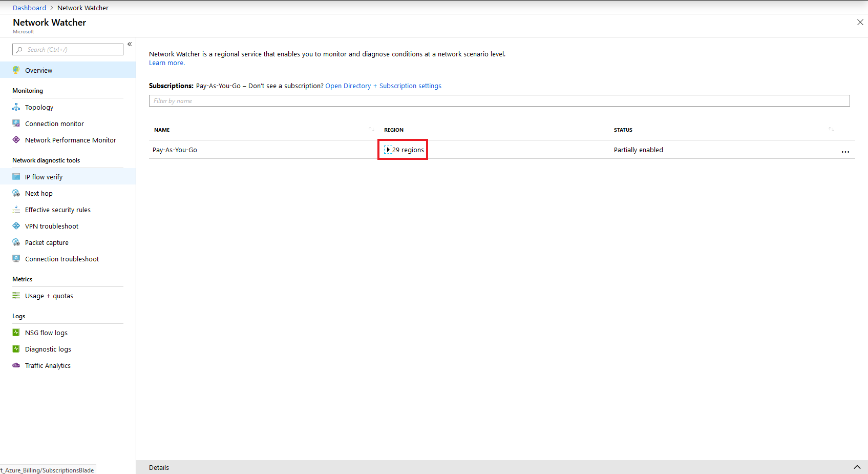Image resolution: width=868 pixels, height=474 pixels.
Task: Click the Diagnostic logs icon
Action: (x=16, y=349)
